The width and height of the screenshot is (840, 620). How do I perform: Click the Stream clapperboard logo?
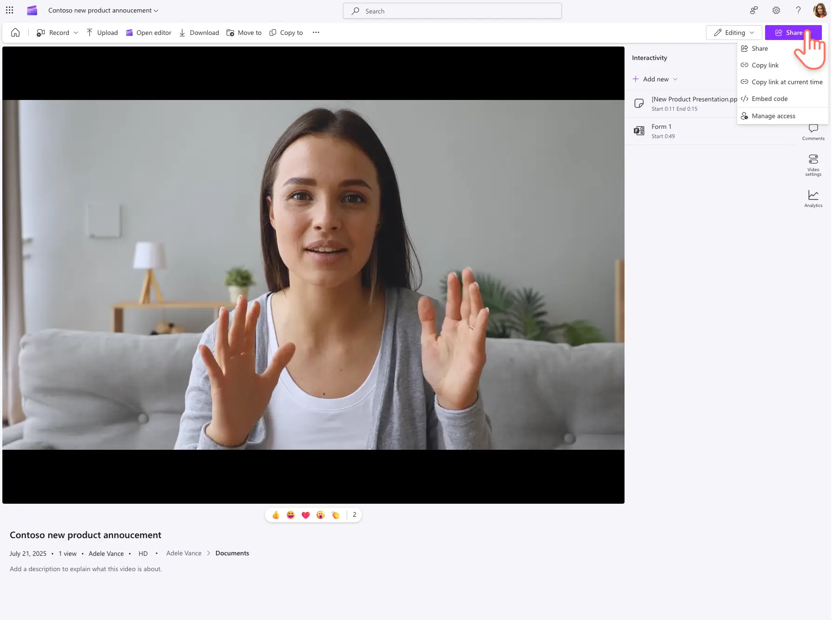(x=32, y=10)
